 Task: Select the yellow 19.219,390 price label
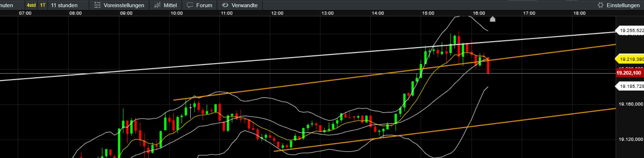630,59
